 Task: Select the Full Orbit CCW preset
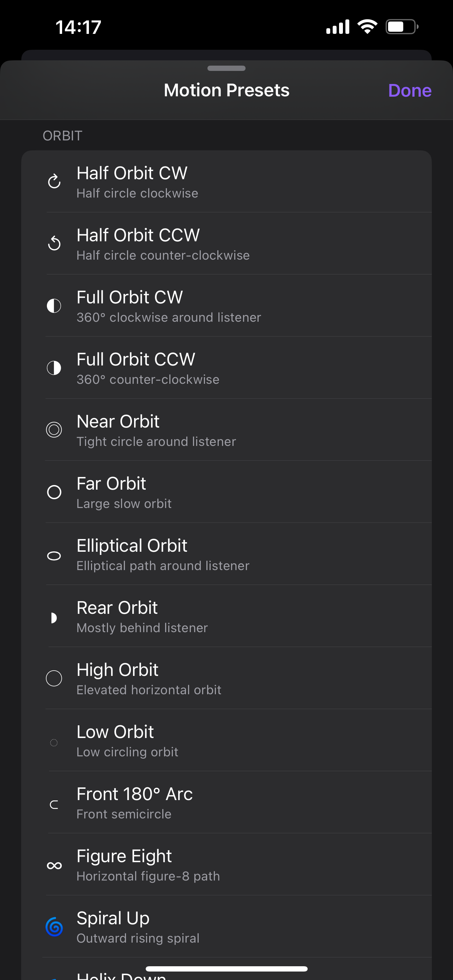(x=226, y=368)
